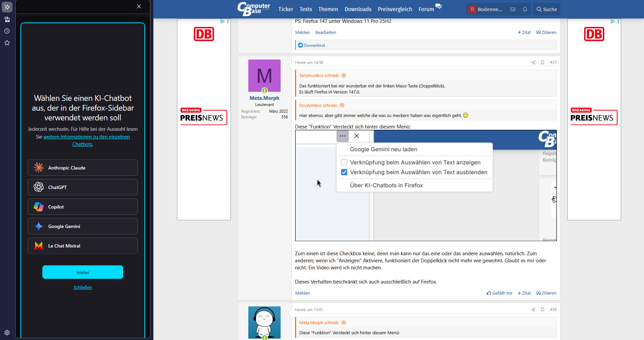Go to ComputerBase home logo
This screenshot has height=340, width=644.
pyautogui.click(x=254, y=9)
